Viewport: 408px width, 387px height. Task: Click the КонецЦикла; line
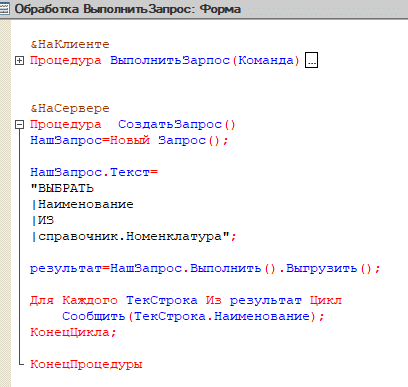73,332
